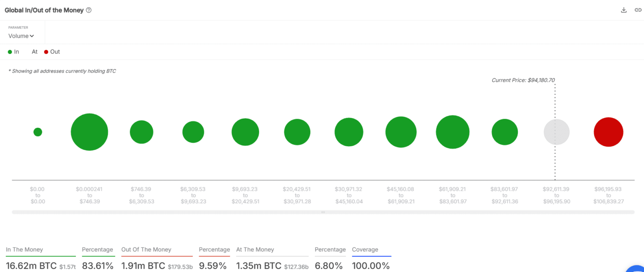Screen dimensions: 644x272
Task: Select the Out Of The Money summary label
Action: point(146,249)
